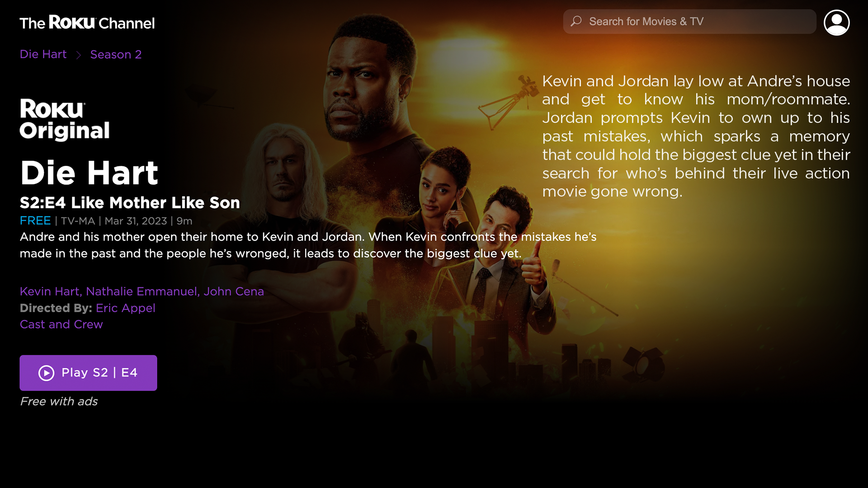The height and width of the screenshot is (488, 868).
Task: Click the TV-MA rating label
Action: 78,221
